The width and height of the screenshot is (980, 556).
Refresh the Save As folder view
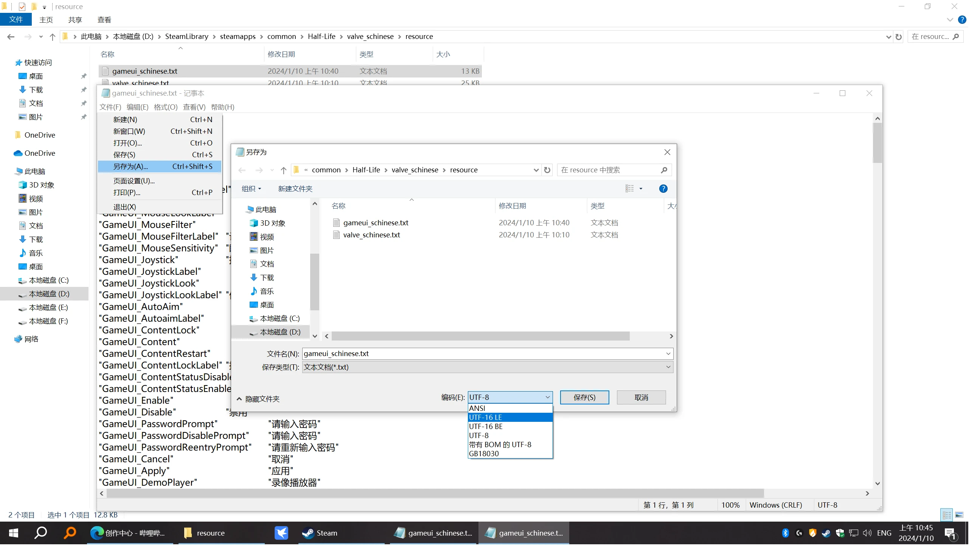[x=547, y=170]
